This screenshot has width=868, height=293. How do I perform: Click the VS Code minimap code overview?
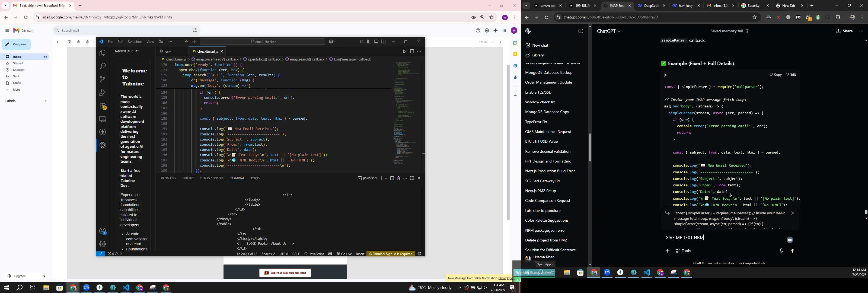coord(407,114)
